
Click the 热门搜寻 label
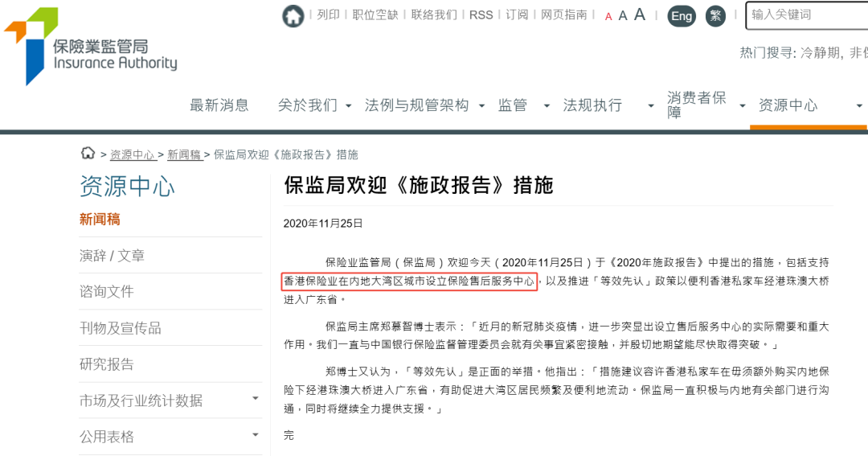pyautogui.click(x=768, y=52)
